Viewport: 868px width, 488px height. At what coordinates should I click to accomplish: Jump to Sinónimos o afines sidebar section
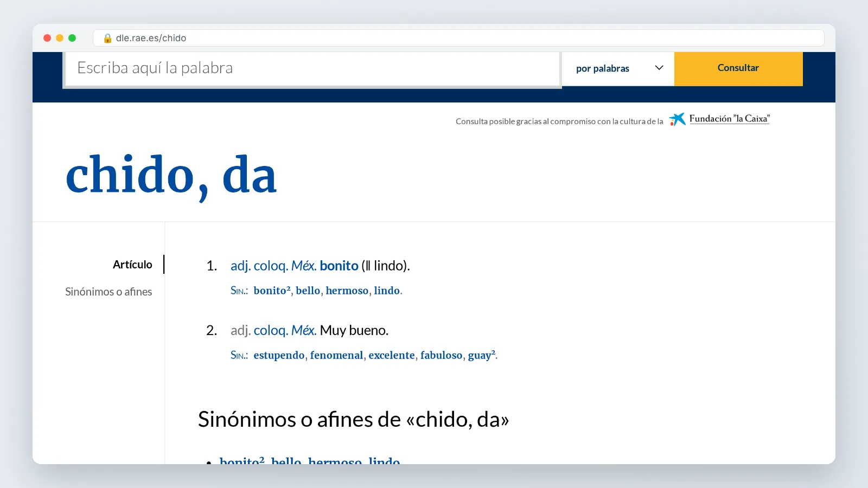(x=108, y=292)
